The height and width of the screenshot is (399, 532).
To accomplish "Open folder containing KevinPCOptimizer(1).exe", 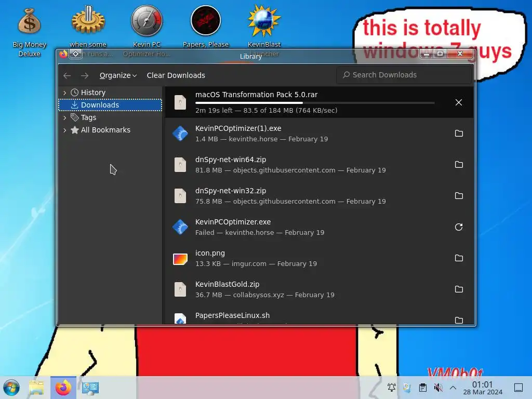I will click(459, 134).
